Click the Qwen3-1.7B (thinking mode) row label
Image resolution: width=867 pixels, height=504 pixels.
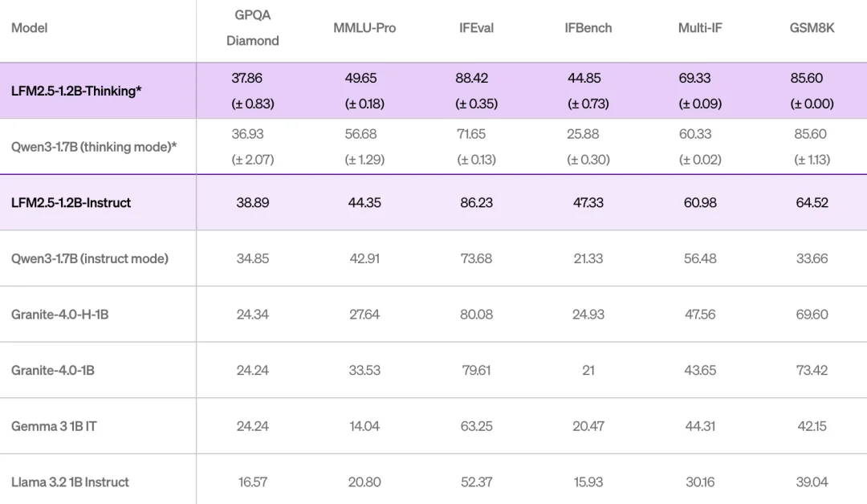click(x=94, y=147)
